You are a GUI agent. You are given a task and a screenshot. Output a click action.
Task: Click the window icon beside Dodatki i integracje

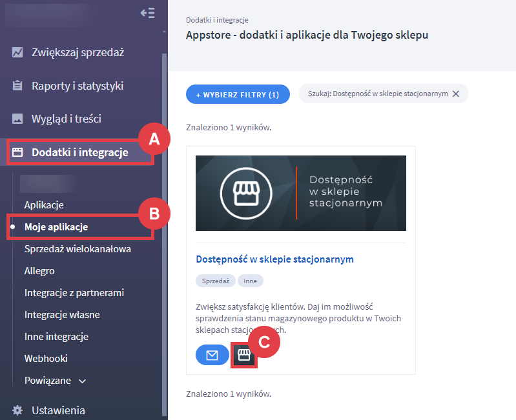17,152
